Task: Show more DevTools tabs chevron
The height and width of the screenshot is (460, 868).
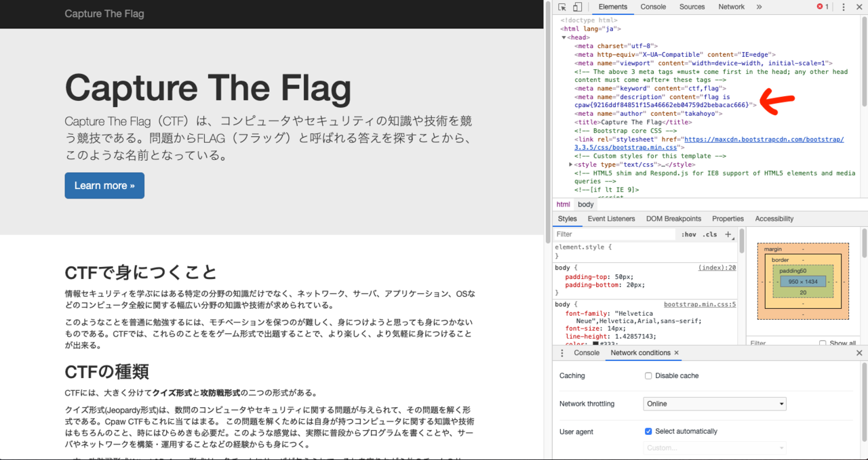Action: click(x=759, y=7)
